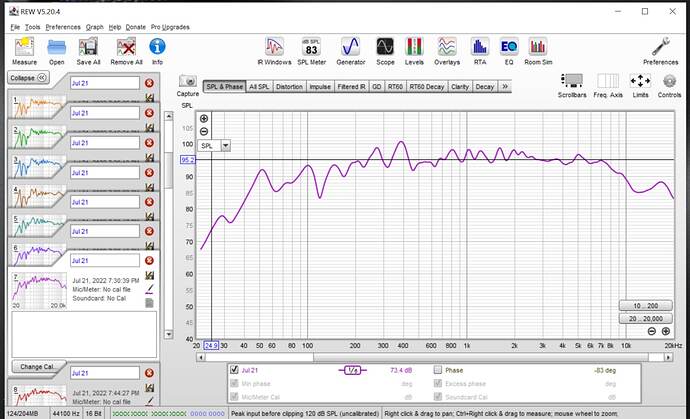Click the measurement list scroll up arrow
Screen dimensions: 690x419
169,116
